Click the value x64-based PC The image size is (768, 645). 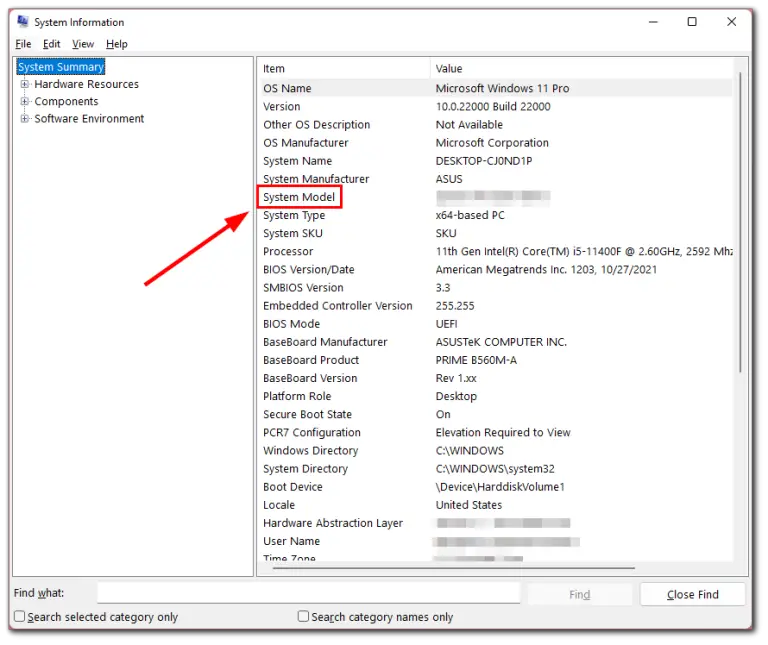tap(470, 215)
